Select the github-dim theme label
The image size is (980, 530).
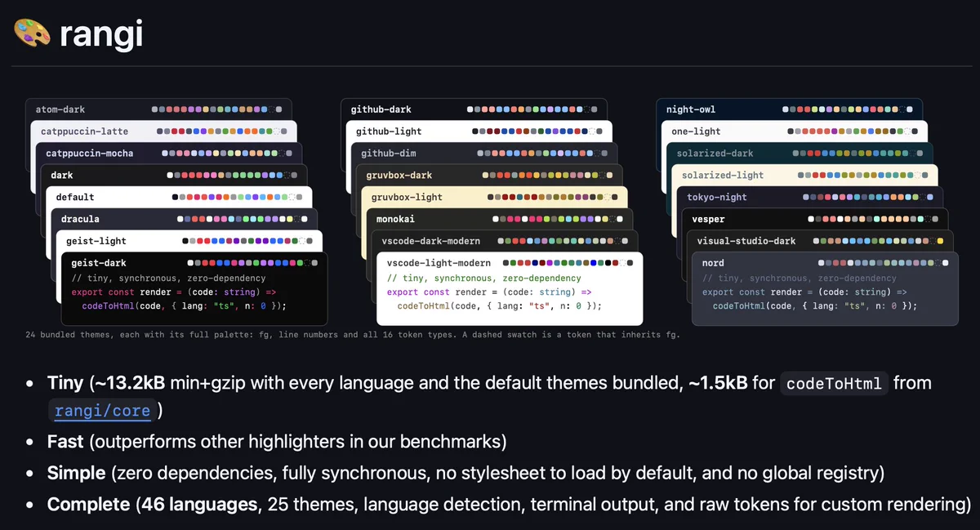[x=389, y=154]
